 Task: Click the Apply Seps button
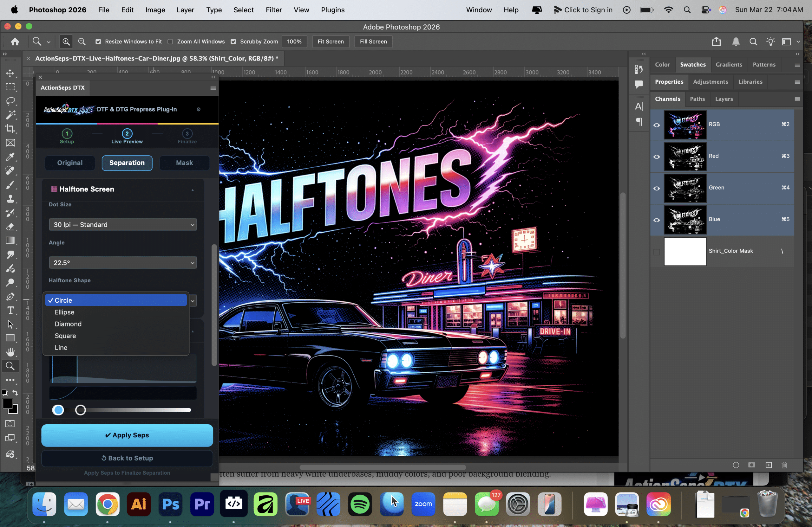point(127,435)
